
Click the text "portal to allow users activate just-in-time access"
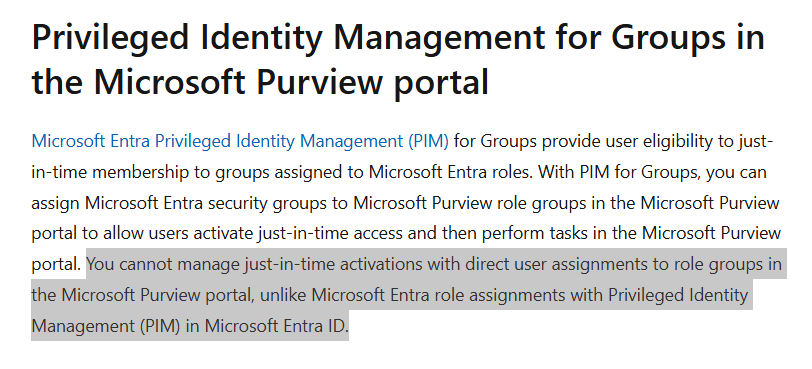217,233
